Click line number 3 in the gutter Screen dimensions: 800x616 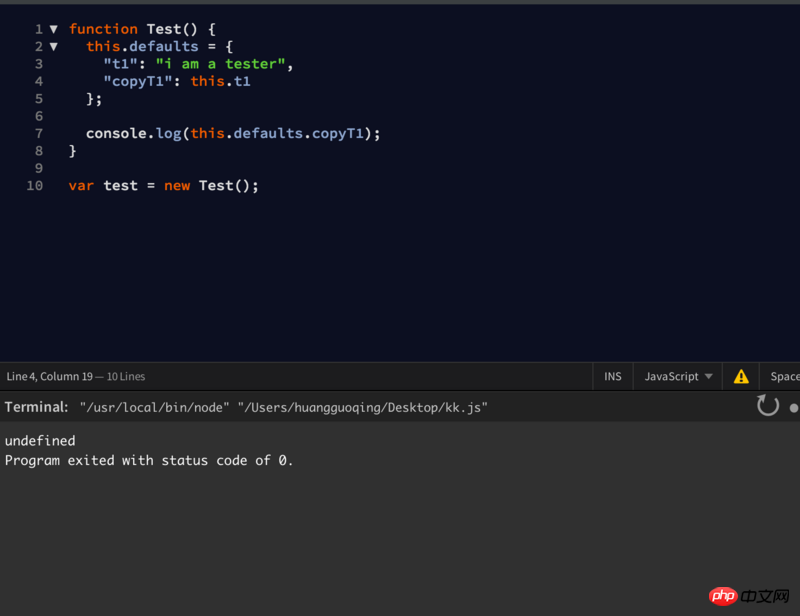pyautogui.click(x=39, y=64)
